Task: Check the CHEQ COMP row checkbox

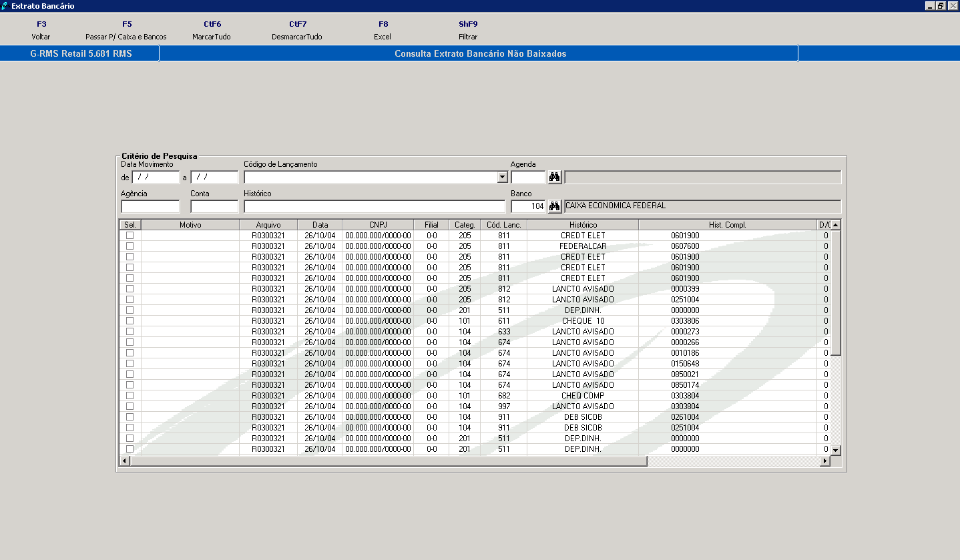Action: [x=130, y=396]
